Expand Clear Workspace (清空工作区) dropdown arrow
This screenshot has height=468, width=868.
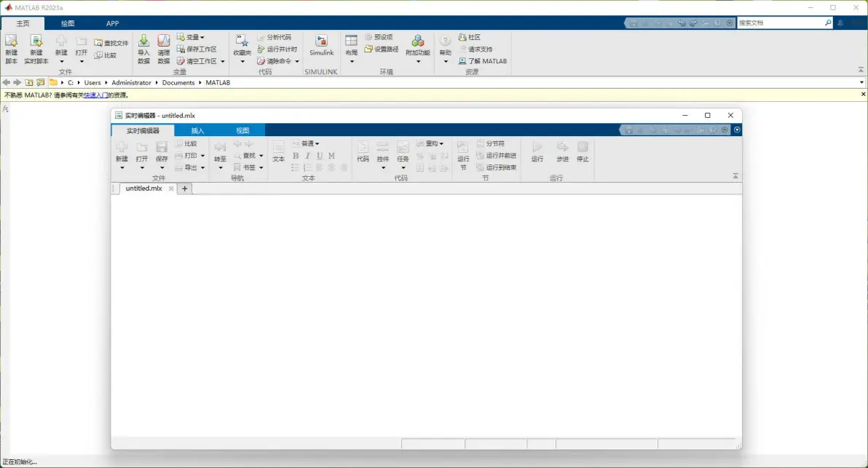point(223,61)
